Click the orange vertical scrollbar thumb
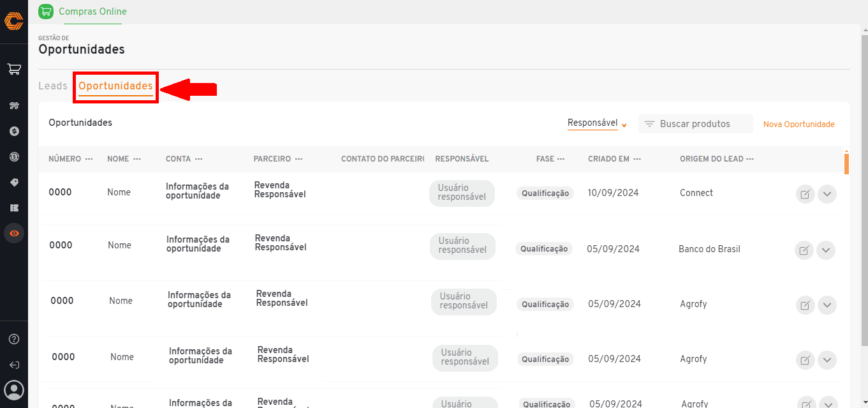 click(846, 163)
